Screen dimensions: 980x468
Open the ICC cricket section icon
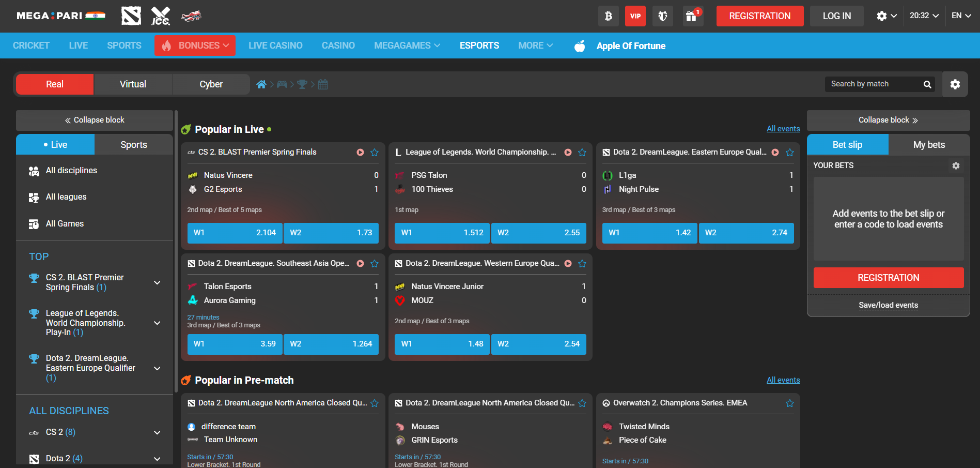click(161, 16)
